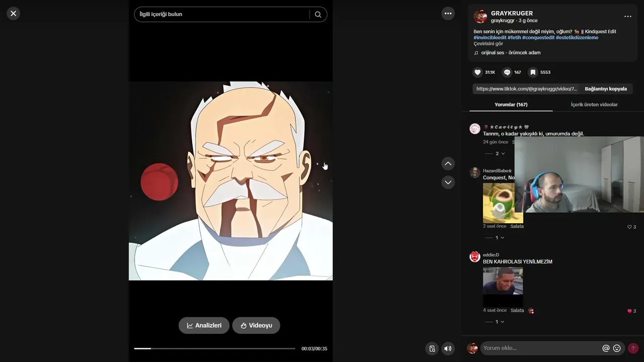This screenshot has width=644, height=362.
Task: Expand the 1 reply under eddie:D's comment
Action: [x=495, y=321]
